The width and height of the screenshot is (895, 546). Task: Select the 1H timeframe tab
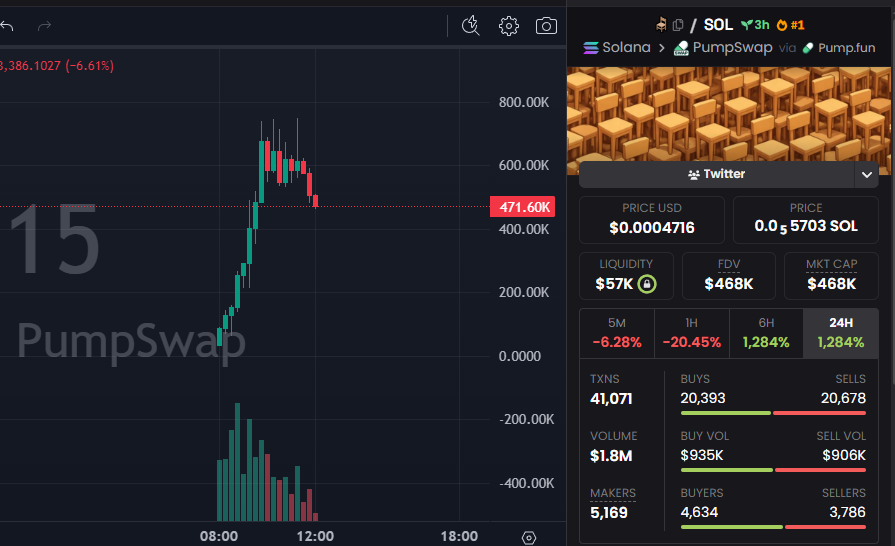tap(692, 333)
